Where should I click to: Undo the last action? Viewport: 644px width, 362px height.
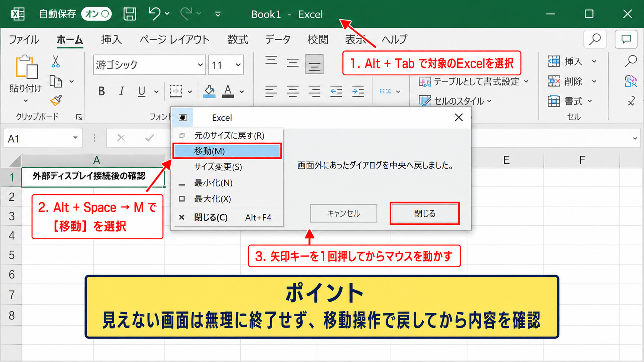pyautogui.click(x=154, y=14)
